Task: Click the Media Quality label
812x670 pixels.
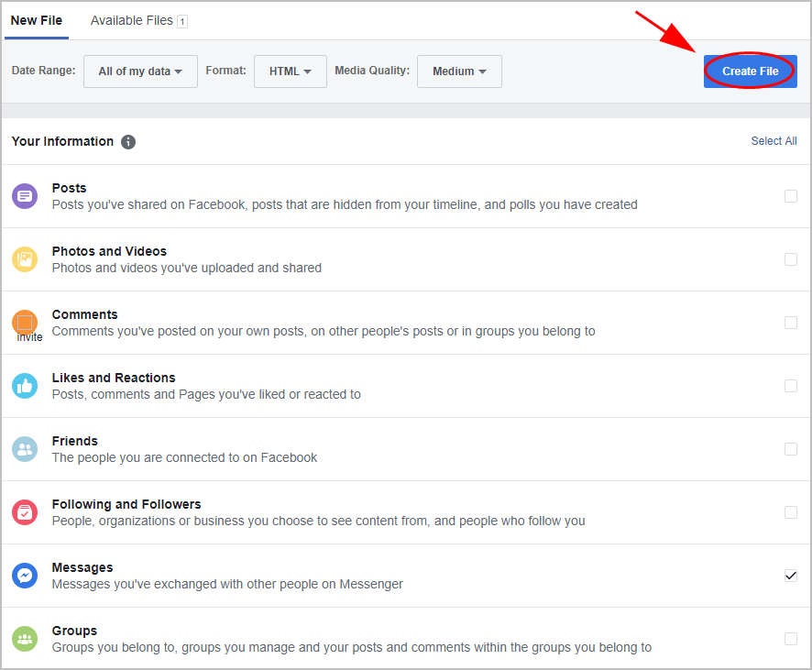Action: click(372, 71)
